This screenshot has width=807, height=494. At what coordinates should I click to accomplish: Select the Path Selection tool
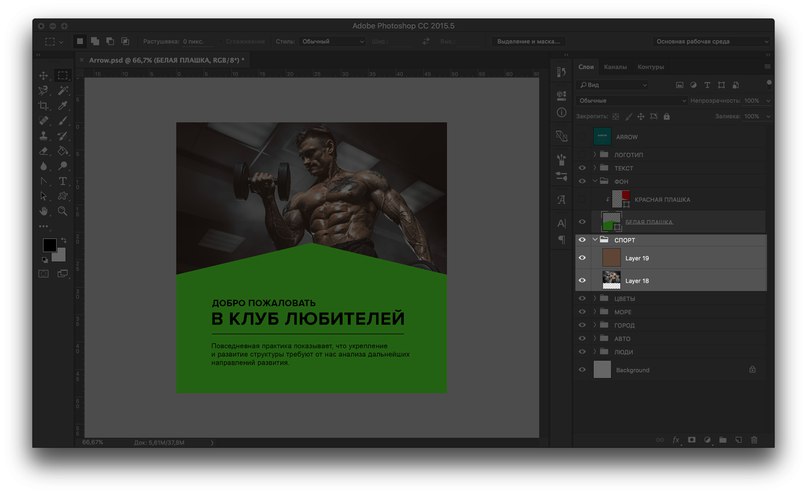(44, 196)
